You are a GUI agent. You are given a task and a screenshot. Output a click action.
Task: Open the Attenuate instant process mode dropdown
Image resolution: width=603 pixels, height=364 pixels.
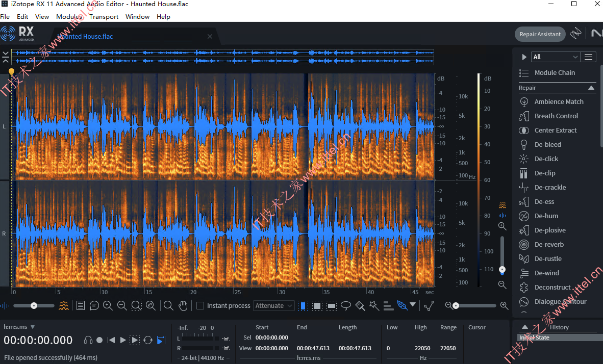274,305
